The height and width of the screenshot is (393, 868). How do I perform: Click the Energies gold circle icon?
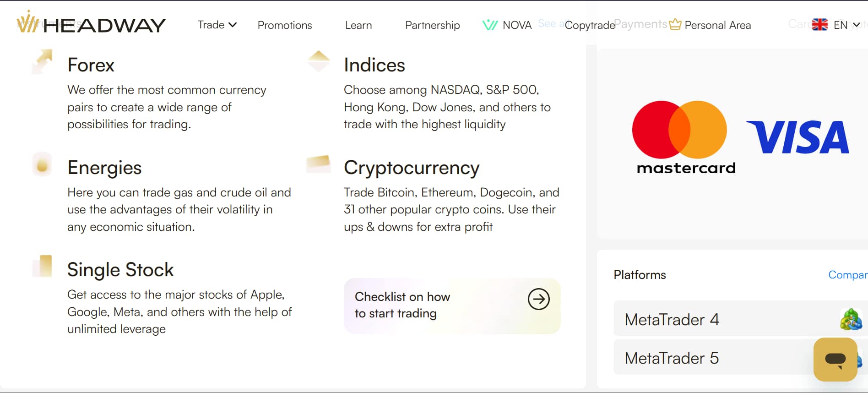click(x=42, y=164)
